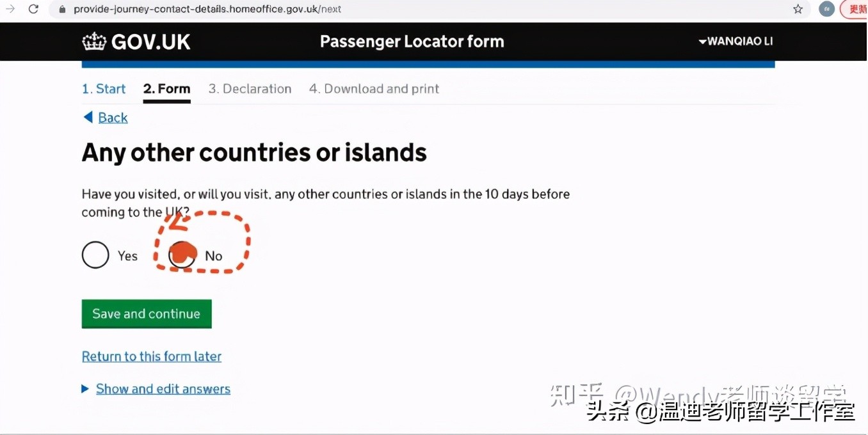The height and width of the screenshot is (435, 868).
Task: Open the Download and print step
Action: [x=374, y=88]
